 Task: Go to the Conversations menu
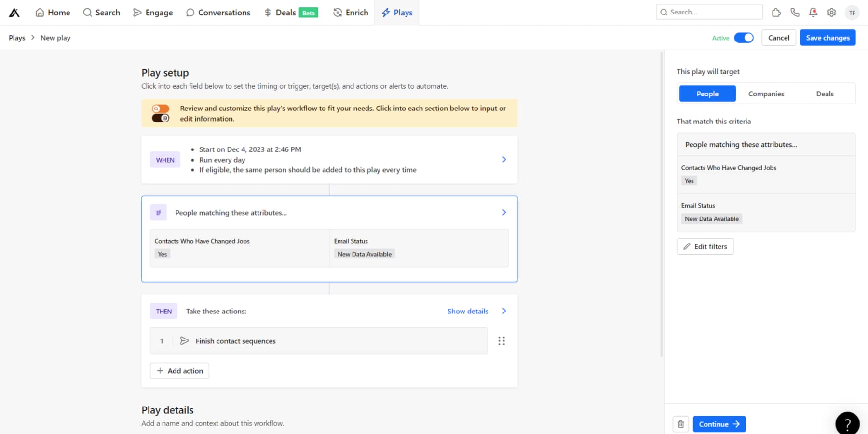(218, 13)
